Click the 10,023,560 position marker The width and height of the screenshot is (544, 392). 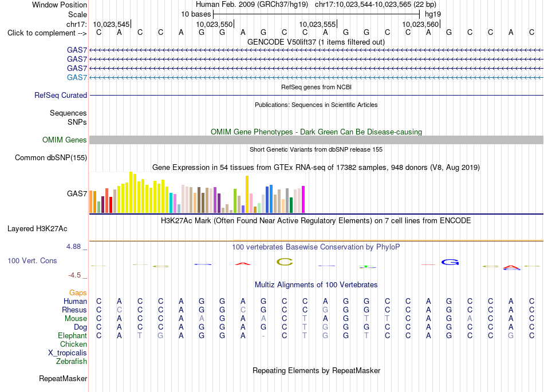point(421,24)
